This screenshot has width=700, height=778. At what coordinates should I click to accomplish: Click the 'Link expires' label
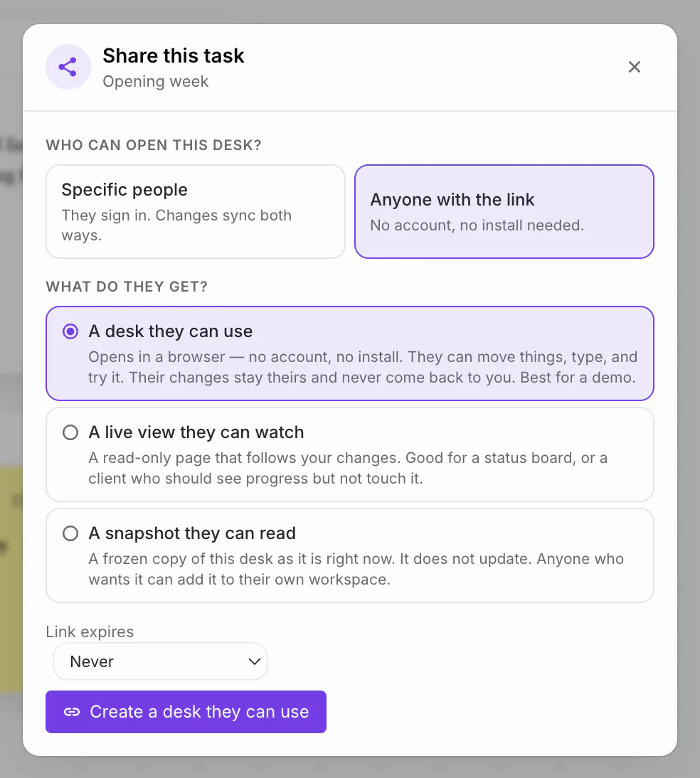click(x=90, y=632)
